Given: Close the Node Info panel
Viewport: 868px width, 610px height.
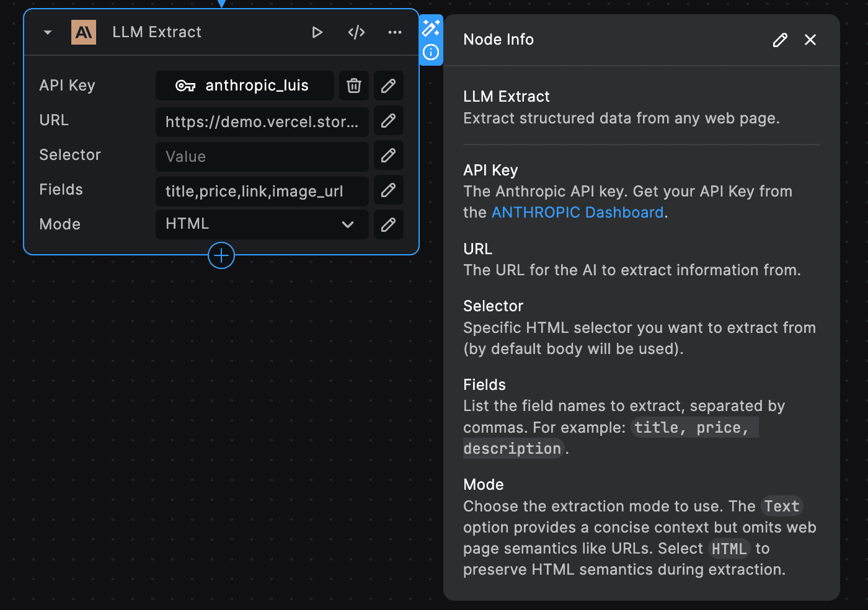Looking at the screenshot, I should click(x=810, y=40).
